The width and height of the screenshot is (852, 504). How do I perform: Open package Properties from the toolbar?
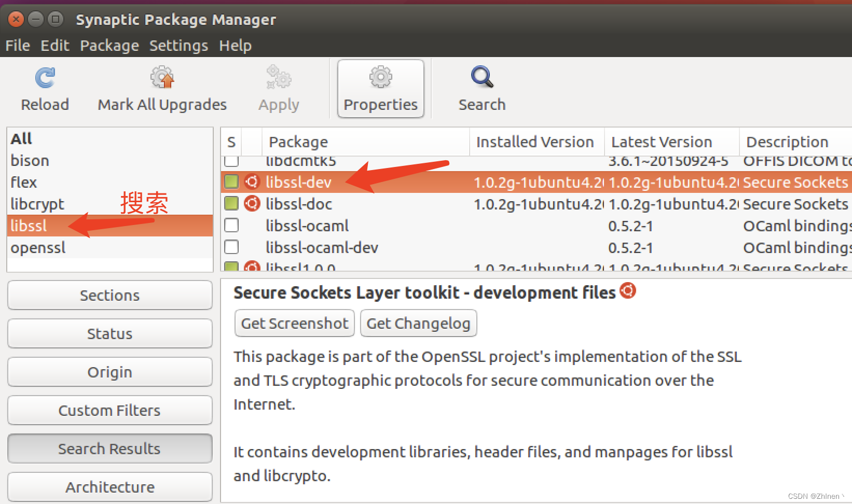click(x=381, y=89)
